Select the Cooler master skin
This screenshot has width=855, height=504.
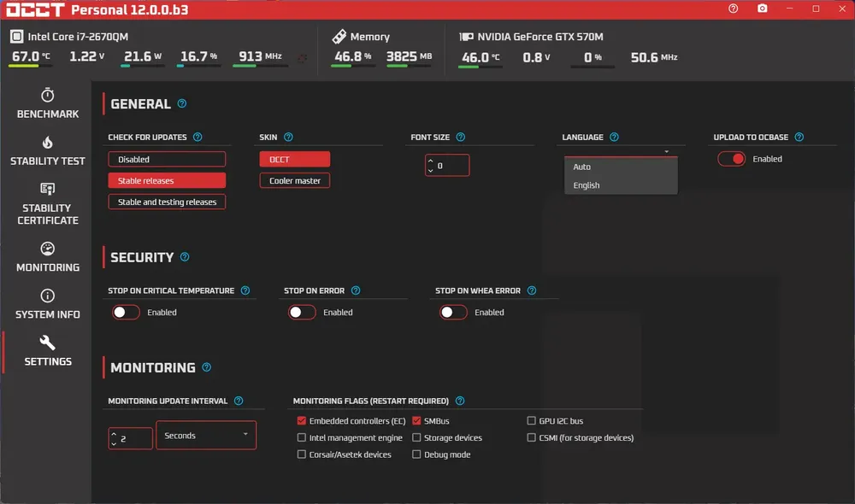point(294,180)
